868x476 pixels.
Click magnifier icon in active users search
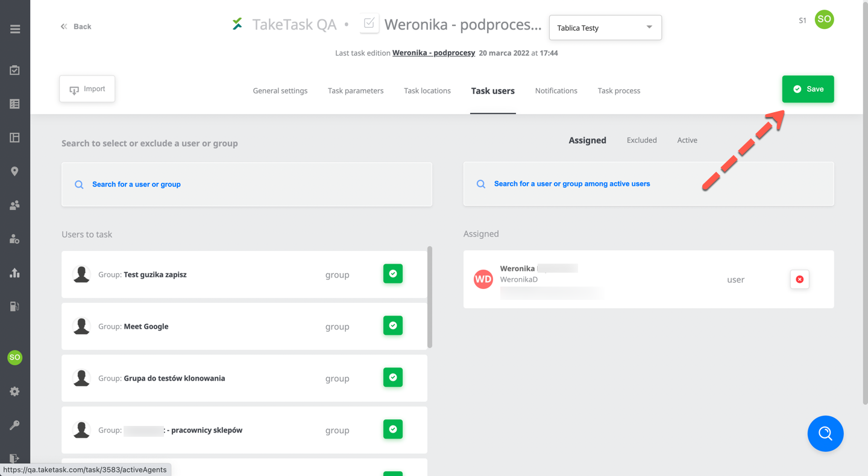coord(481,184)
